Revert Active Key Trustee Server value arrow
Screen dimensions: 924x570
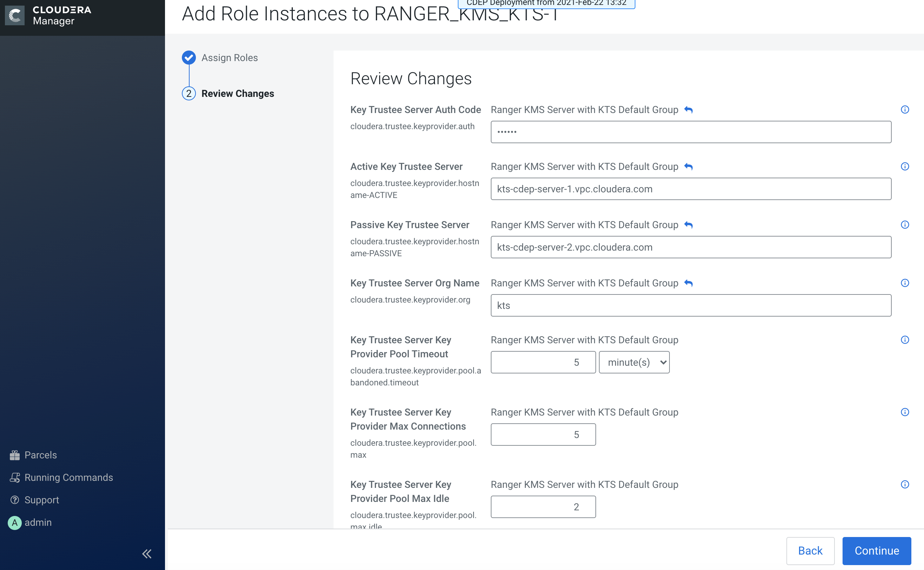[688, 167]
